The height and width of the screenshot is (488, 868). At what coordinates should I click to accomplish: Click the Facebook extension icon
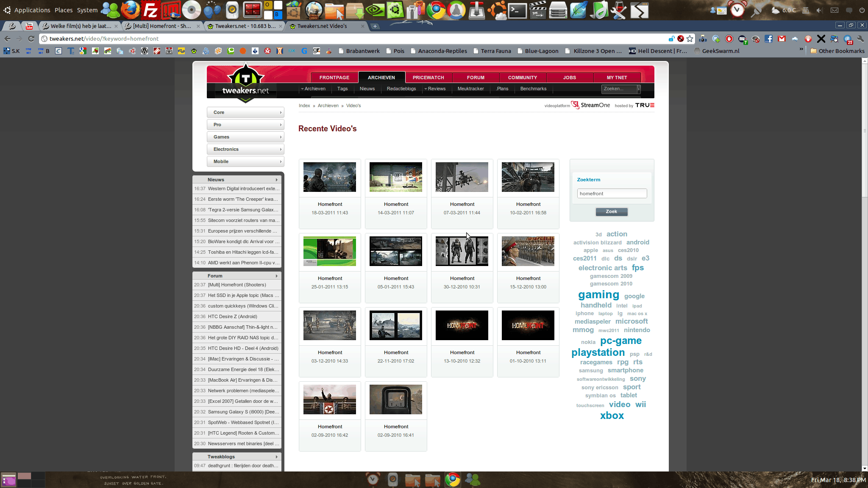point(768,39)
